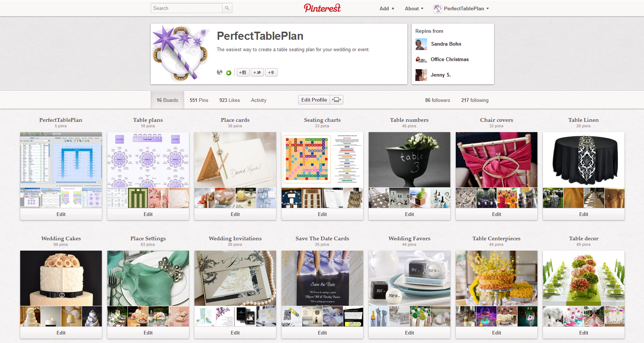Click the rearrange boards icon
This screenshot has width=644, height=343.
click(x=337, y=100)
